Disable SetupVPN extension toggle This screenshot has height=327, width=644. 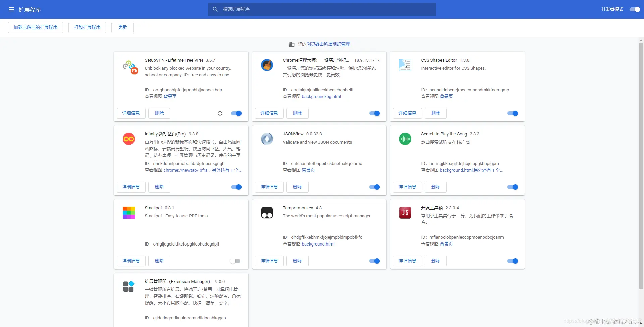coord(236,113)
